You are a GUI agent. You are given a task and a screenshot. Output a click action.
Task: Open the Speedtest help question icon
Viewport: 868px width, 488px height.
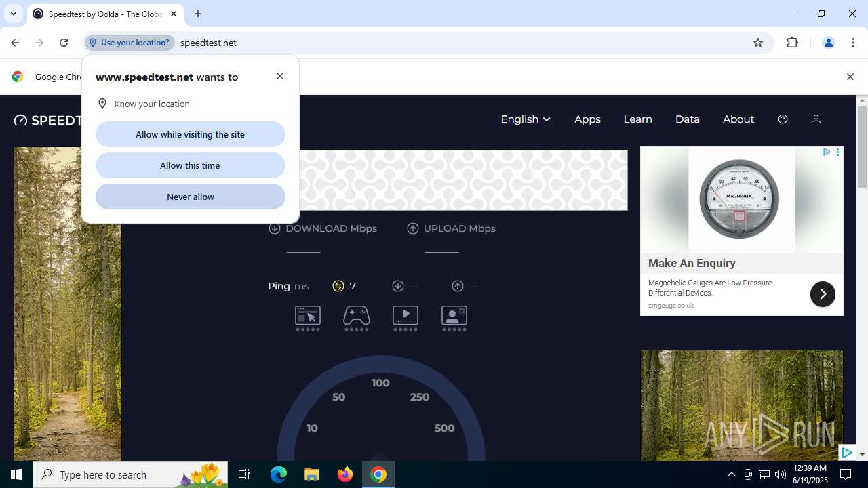click(783, 119)
